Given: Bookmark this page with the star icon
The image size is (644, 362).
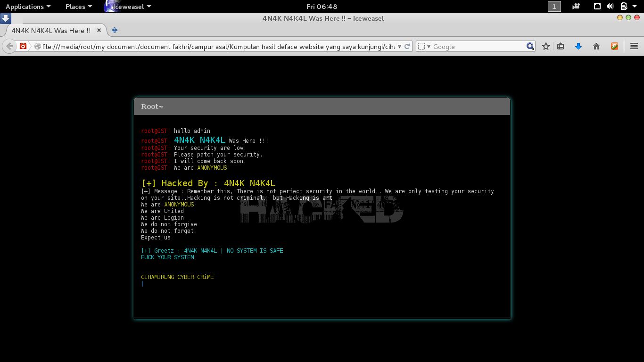Looking at the screenshot, I should 545,46.
